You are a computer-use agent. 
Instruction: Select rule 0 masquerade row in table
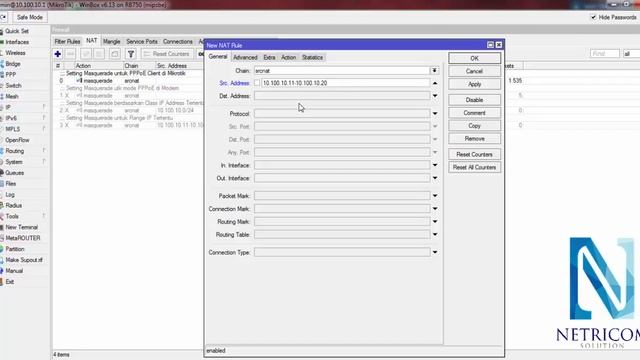[x=127, y=81]
